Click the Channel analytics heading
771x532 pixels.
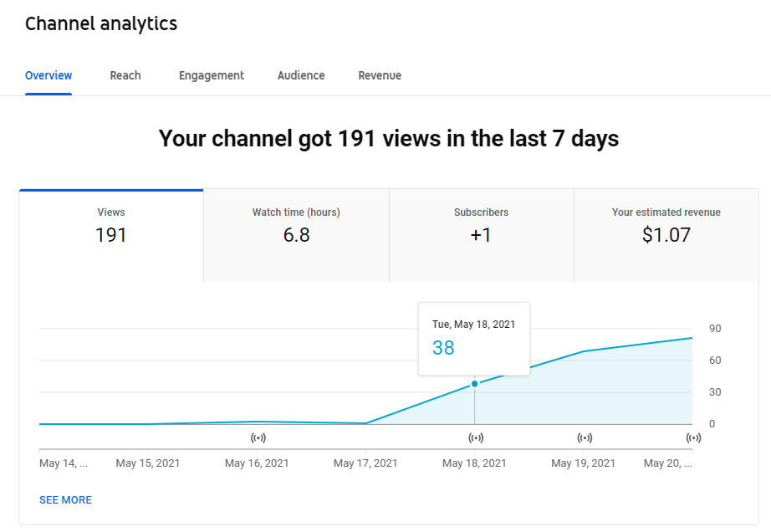(101, 23)
